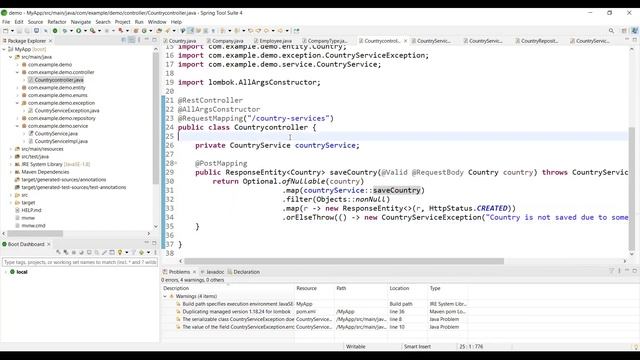The height and width of the screenshot is (360, 640).
Task: Click the Boot Dashboard tag filter field
Action: point(80,262)
